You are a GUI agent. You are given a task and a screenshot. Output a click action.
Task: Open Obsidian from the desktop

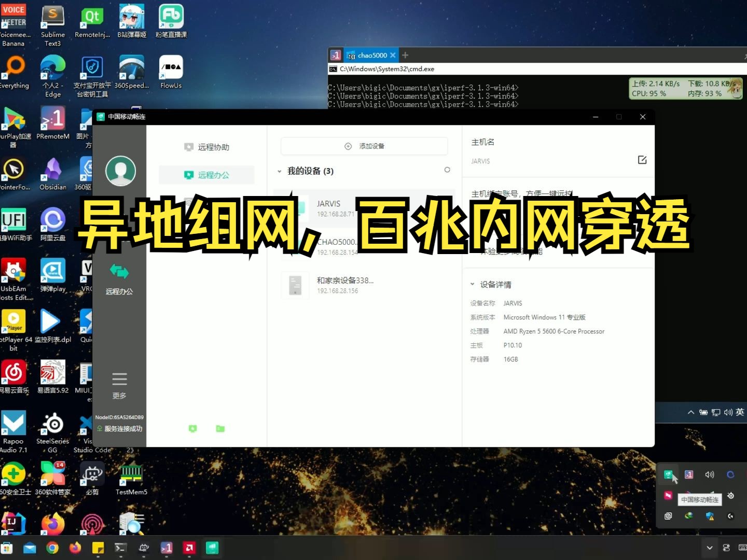click(x=53, y=174)
